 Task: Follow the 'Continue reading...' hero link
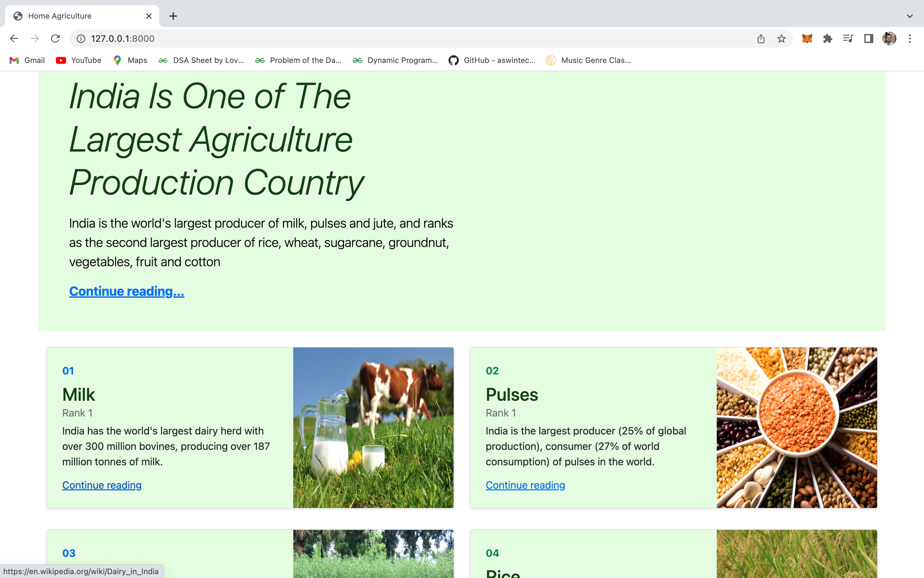click(x=127, y=291)
